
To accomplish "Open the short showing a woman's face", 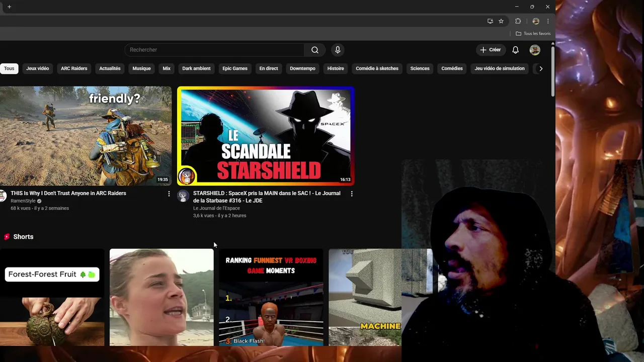I will click(x=162, y=297).
